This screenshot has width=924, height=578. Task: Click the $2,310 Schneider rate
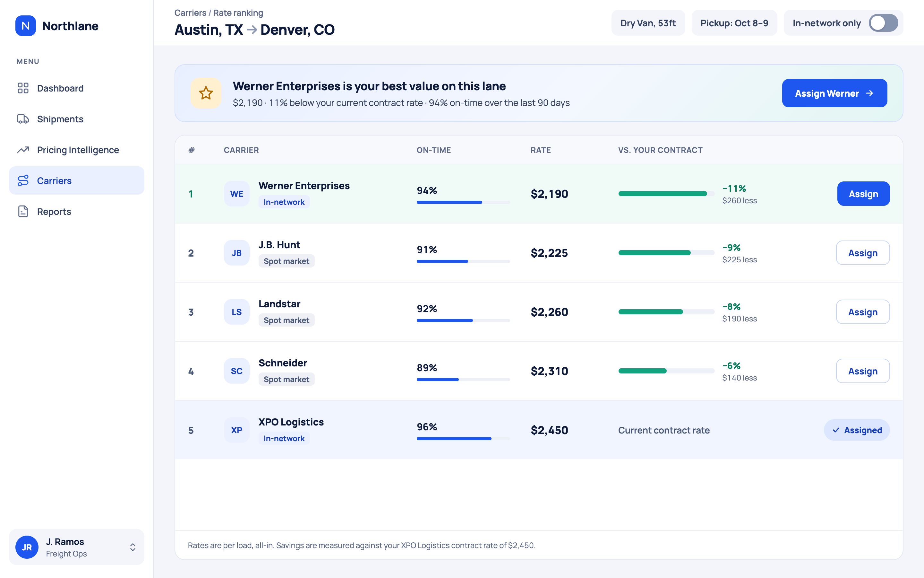coord(549,371)
